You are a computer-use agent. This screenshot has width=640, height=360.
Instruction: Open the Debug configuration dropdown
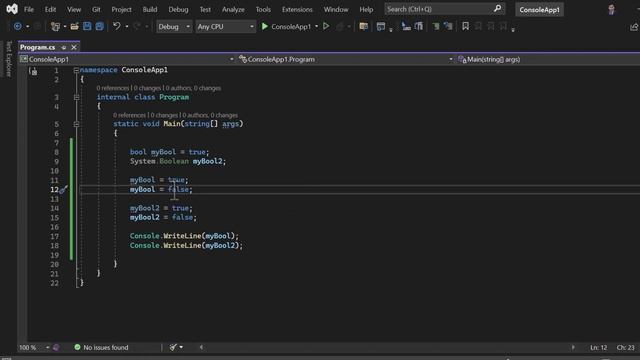point(174,27)
